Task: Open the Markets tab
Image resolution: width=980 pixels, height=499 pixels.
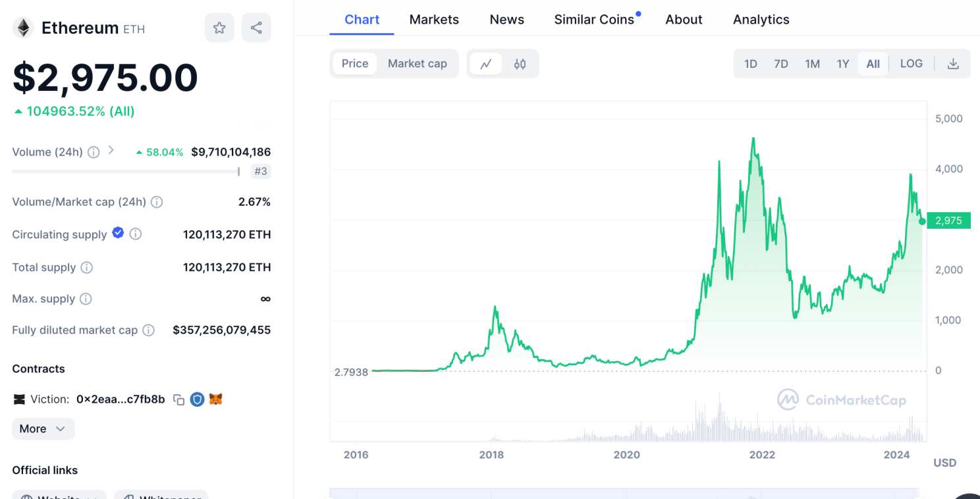Action: 434,20
